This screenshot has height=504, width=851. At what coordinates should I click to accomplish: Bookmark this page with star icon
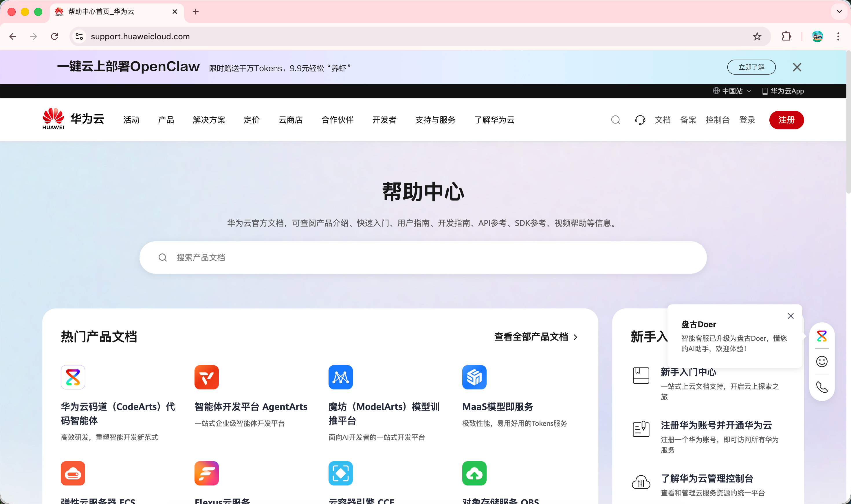(x=757, y=36)
